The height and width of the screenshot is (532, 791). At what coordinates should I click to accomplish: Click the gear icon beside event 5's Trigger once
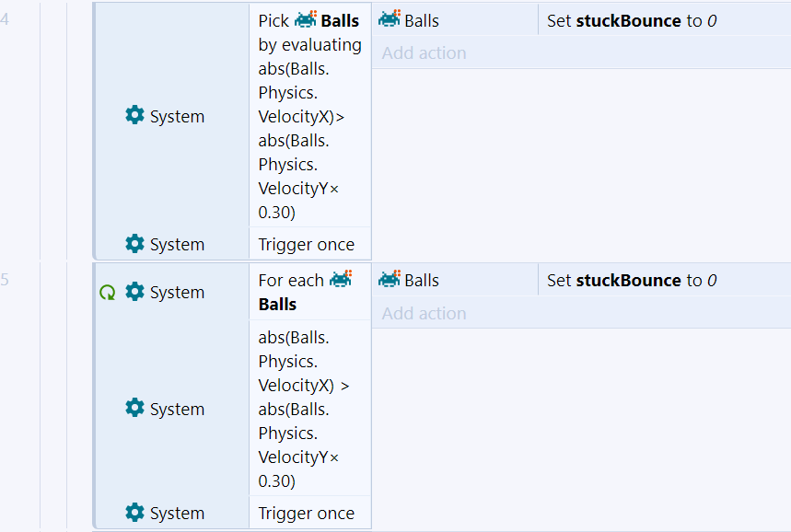(134, 513)
